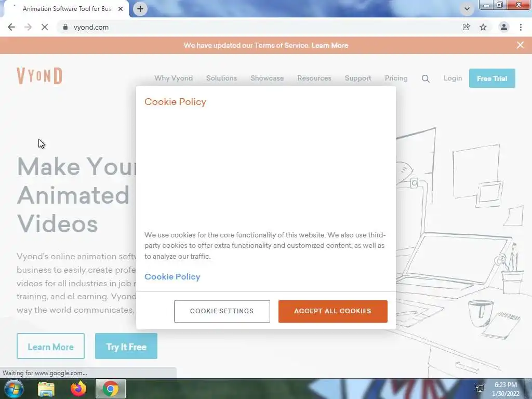532x399 pixels.
Task: Go back using the browser back arrow
Action: pyautogui.click(x=11, y=27)
